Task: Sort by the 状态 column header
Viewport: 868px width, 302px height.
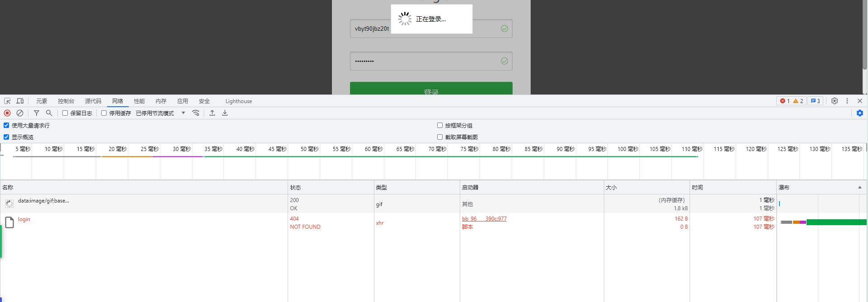Action: click(331, 187)
